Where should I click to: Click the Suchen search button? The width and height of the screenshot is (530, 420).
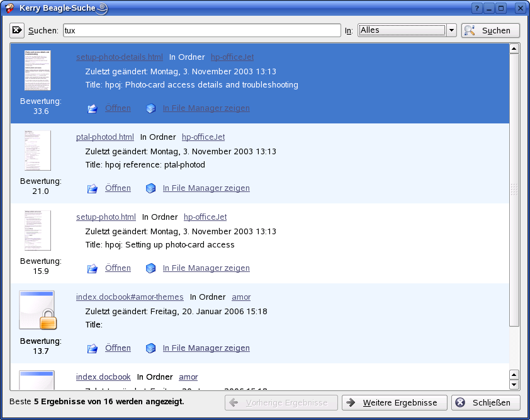coord(490,30)
